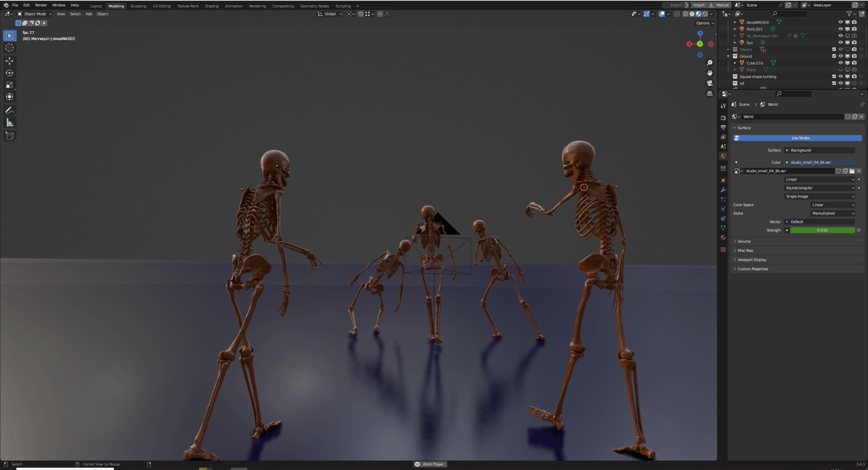
Task: Open the Color Space dropdown
Action: (x=832, y=205)
